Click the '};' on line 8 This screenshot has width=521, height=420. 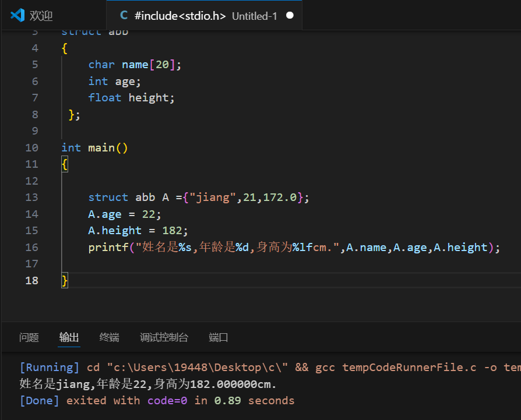coord(74,115)
